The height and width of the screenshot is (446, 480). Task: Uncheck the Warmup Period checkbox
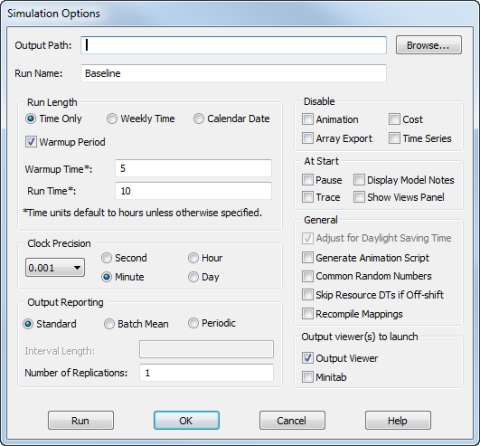point(31,142)
